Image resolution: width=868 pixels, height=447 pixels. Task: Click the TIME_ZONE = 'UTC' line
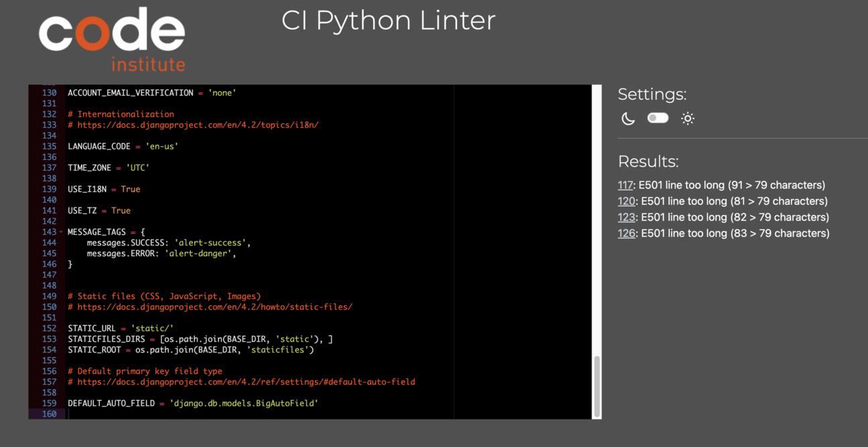coord(108,168)
